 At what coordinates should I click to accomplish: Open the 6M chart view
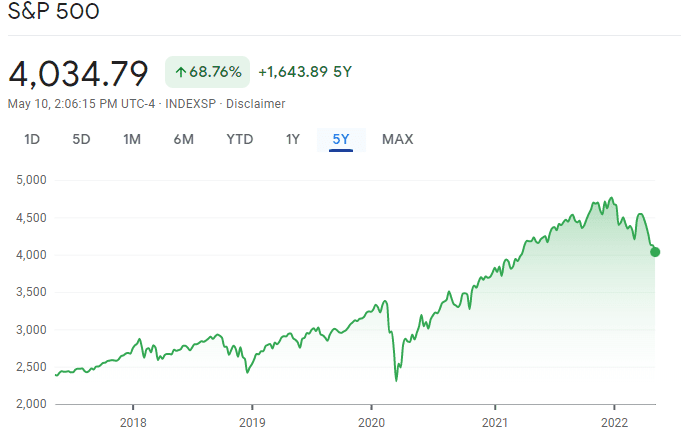coord(183,139)
